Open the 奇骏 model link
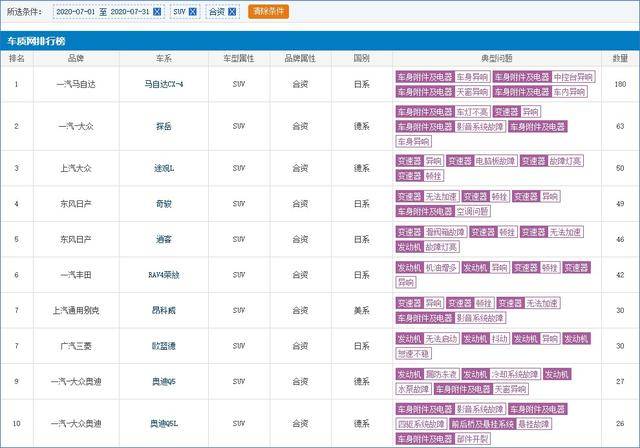The width and height of the screenshot is (640, 448). 164,204
